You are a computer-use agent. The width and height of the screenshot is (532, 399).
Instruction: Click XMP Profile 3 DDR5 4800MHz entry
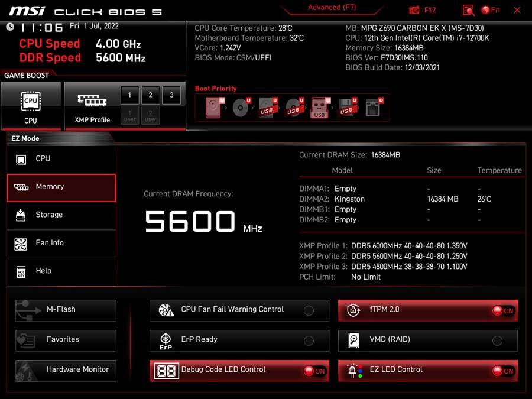[383, 267]
